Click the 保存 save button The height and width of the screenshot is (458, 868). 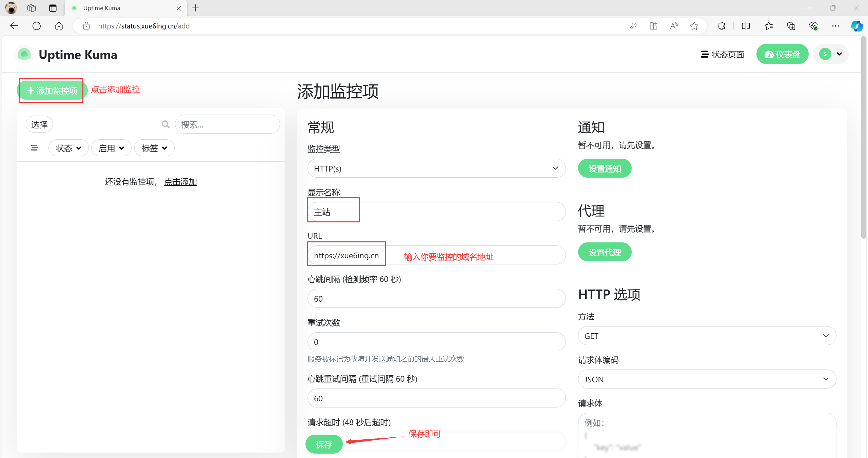click(x=324, y=444)
